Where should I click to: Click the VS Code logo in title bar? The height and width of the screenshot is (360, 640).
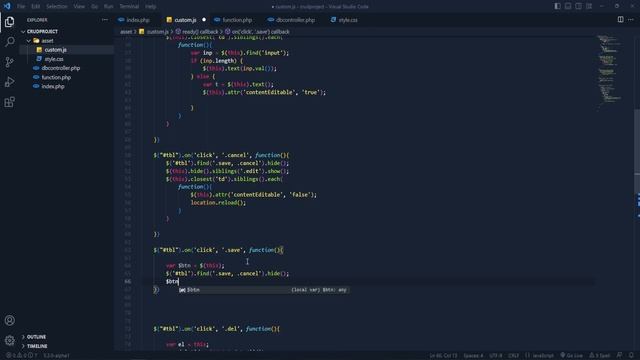tap(7, 6)
